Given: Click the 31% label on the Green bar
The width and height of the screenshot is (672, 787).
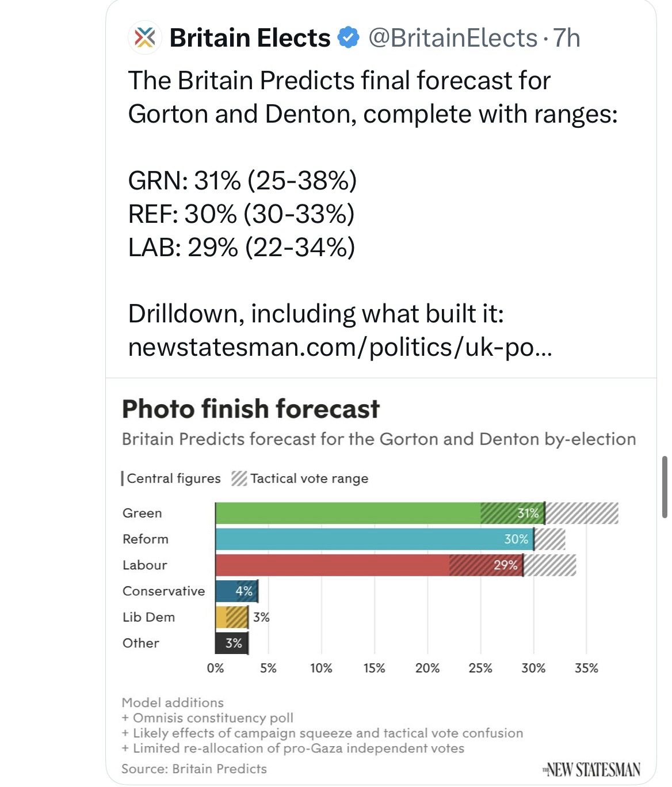Looking at the screenshot, I should tap(528, 513).
